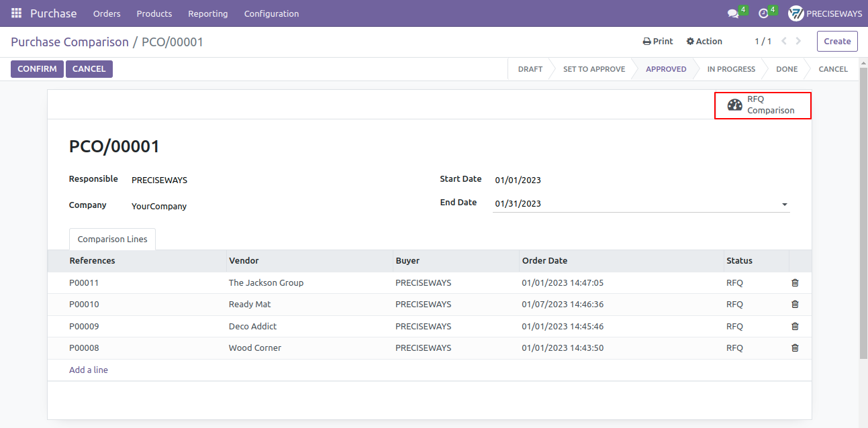Open the Print dropdown

tap(658, 41)
